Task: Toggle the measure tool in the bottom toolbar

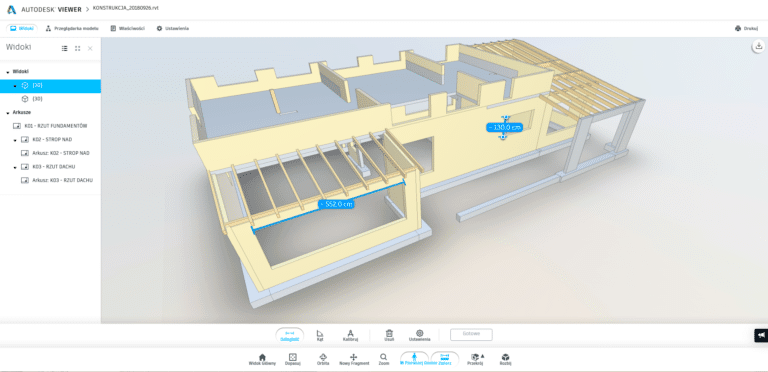Action: (x=445, y=359)
